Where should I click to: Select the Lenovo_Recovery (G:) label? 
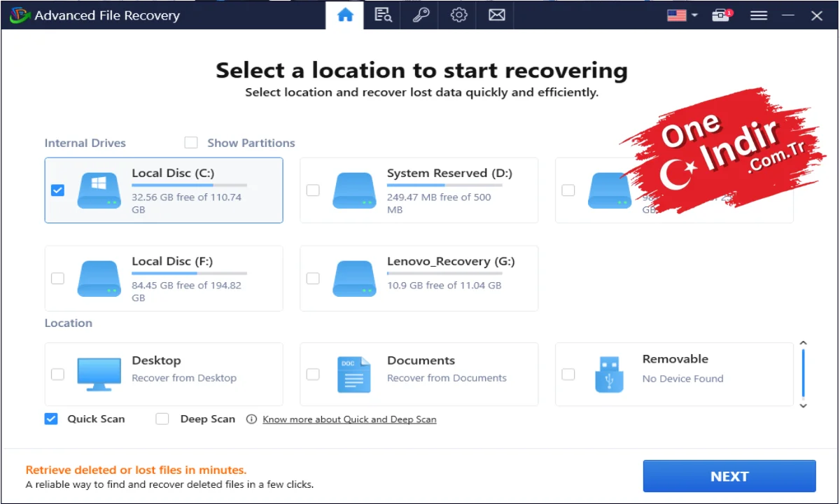coord(451,261)
